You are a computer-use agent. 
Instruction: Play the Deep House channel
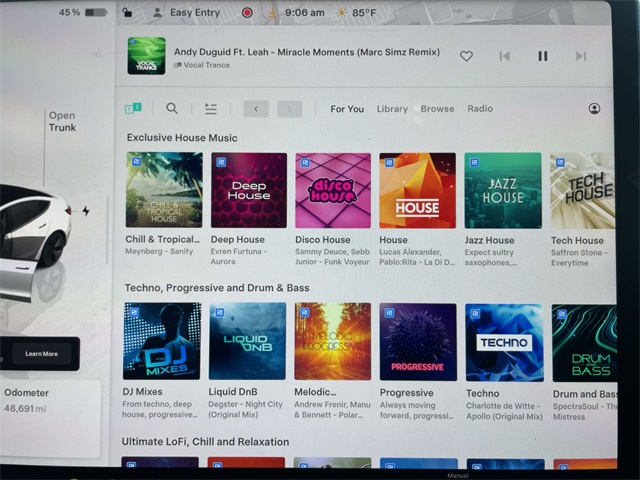click(249, 190)
